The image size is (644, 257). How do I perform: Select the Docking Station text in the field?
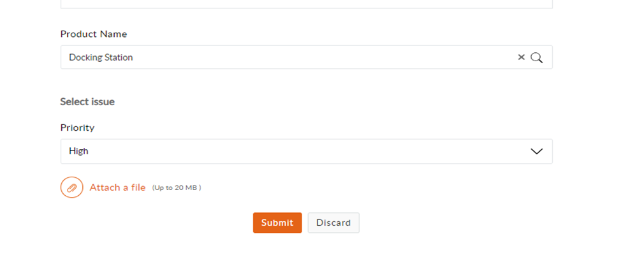(x=101, y=57)
